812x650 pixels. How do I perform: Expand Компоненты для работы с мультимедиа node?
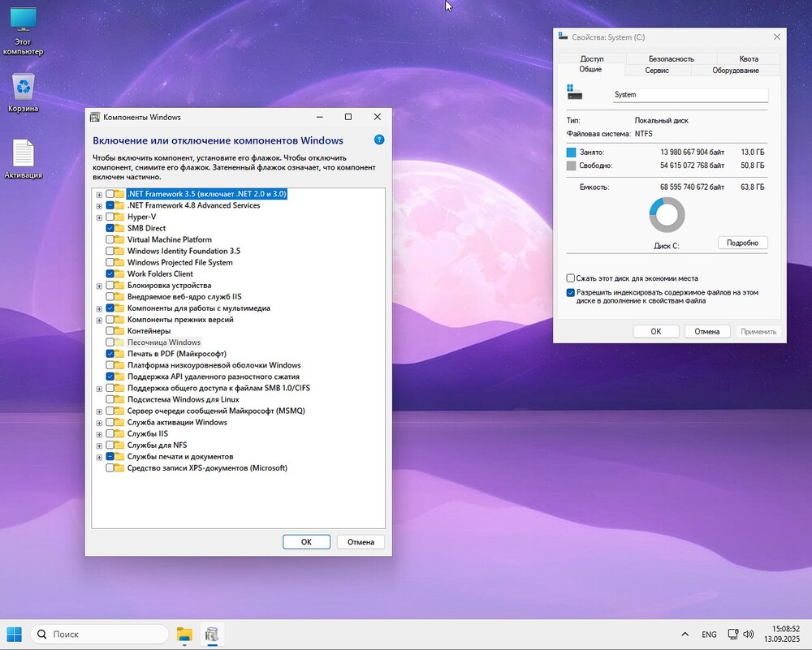pyautogui.click(x=99, y=308)
